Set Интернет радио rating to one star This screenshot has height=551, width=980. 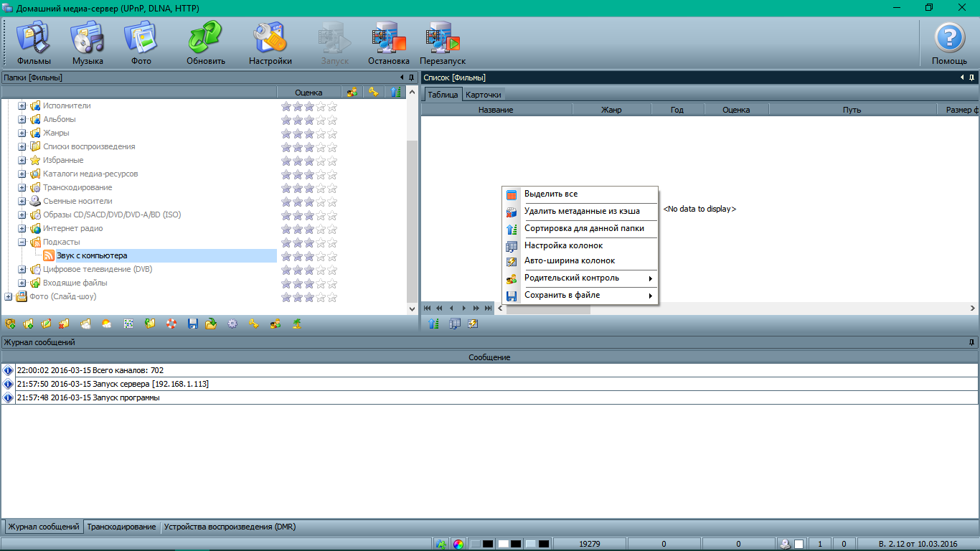click(286, 229)
